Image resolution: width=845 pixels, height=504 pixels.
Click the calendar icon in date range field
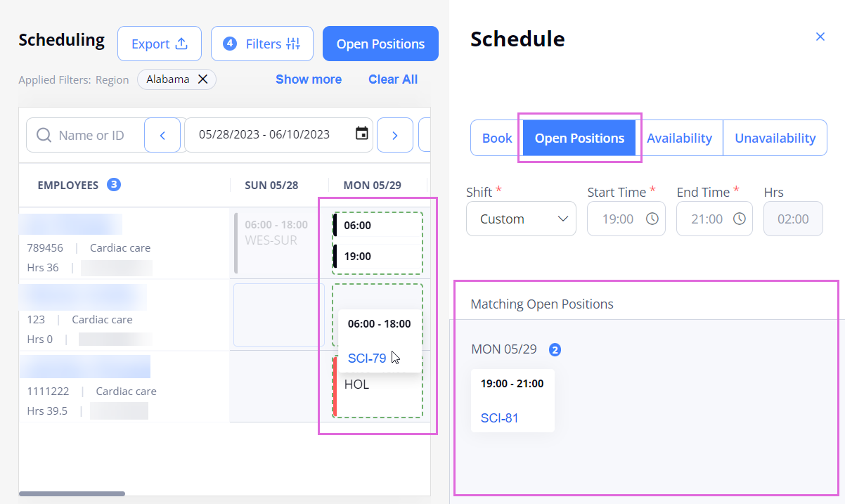[x=362, y=134]
